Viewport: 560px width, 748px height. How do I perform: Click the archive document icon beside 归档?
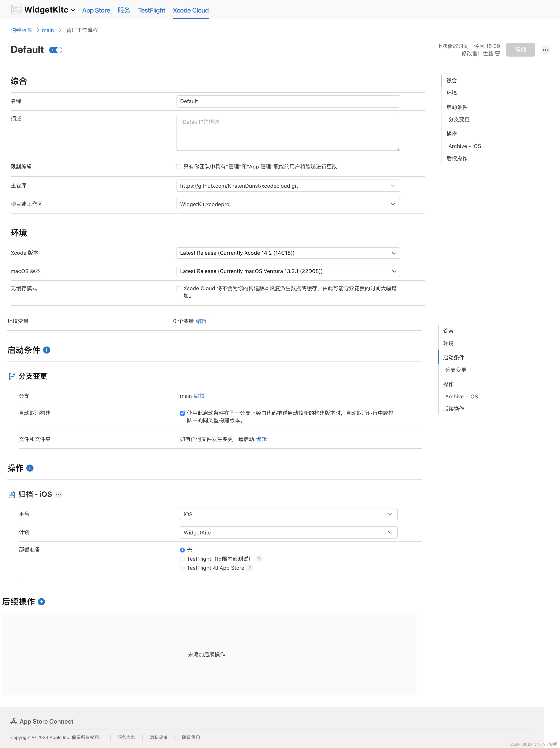tap(12, 494)
